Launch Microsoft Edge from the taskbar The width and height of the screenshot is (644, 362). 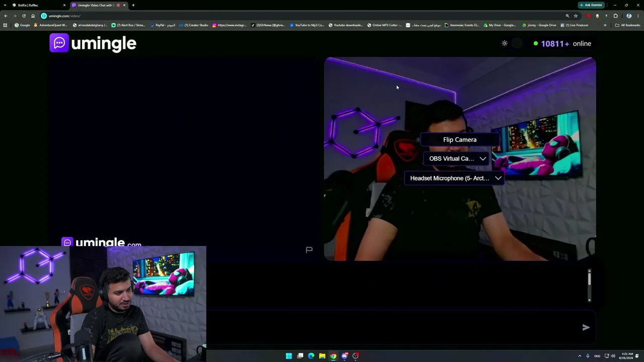pyautogui.click(x=311, y=356)
